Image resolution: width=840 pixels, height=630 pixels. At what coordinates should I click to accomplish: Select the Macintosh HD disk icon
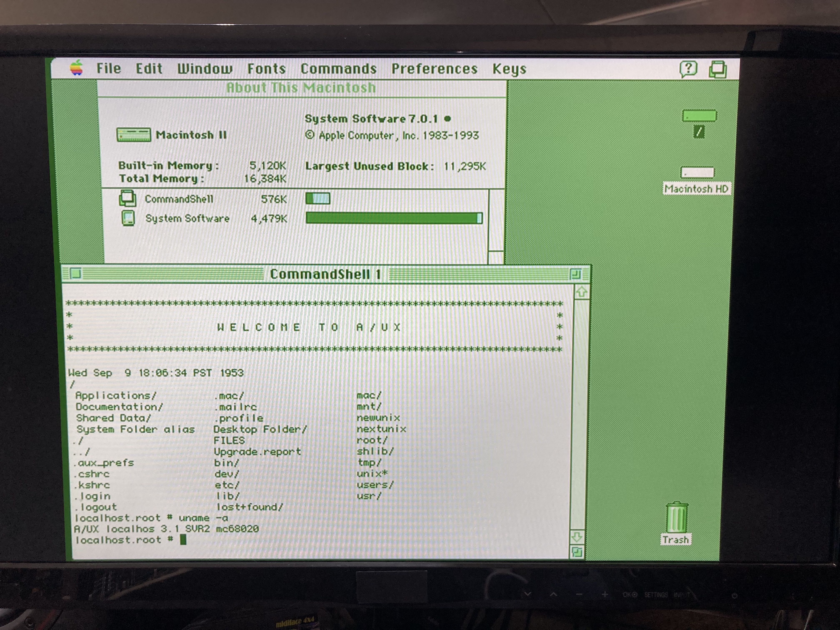point(697,173)
